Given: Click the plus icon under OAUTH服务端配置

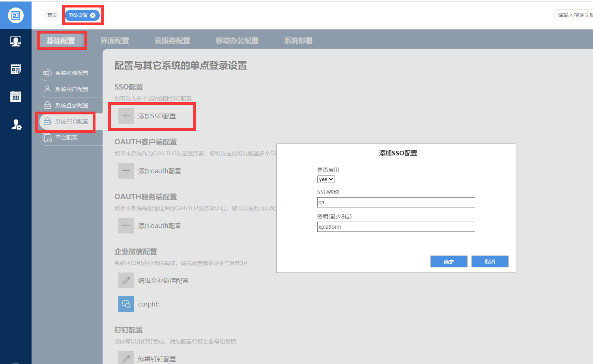Looking at the screenshot, I should (x=126, y=226).
